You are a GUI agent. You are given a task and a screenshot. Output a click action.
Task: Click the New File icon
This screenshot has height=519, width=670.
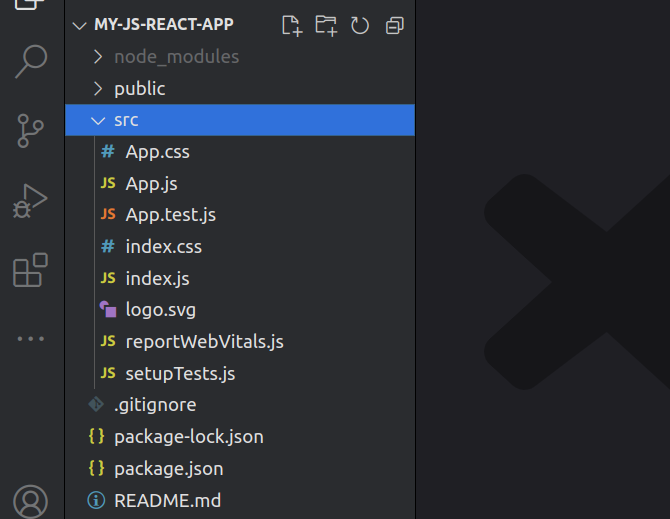coord(292,25)
